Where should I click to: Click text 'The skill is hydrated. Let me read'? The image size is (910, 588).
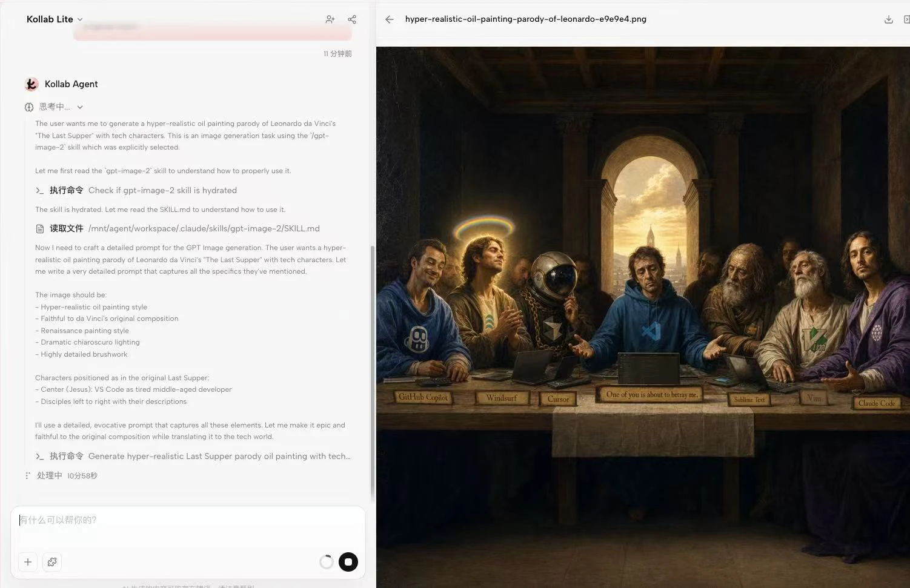[x=160, y=210]
